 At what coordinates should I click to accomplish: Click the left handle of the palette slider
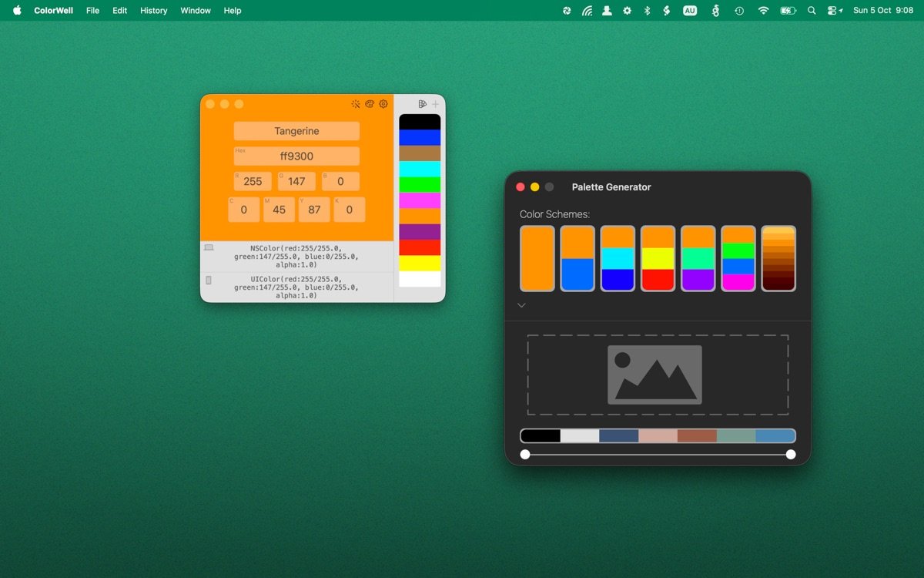coord(525,455)
